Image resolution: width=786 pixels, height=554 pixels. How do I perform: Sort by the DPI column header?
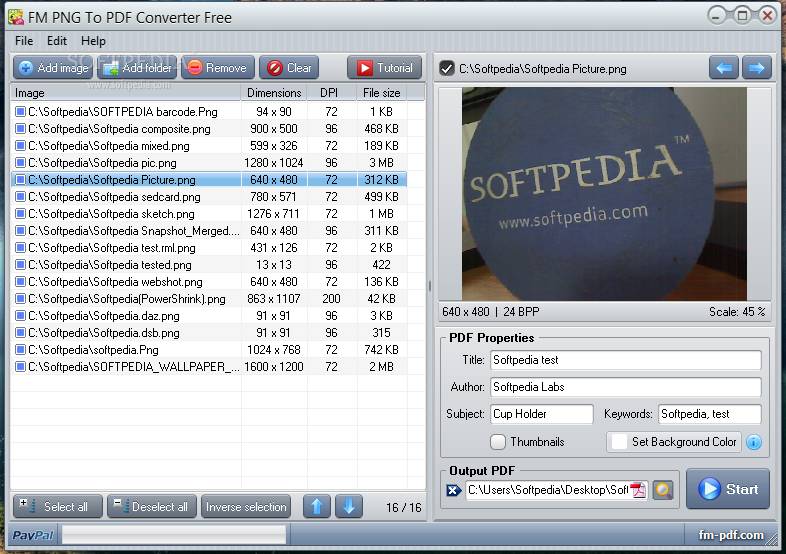tap(332, 93)
